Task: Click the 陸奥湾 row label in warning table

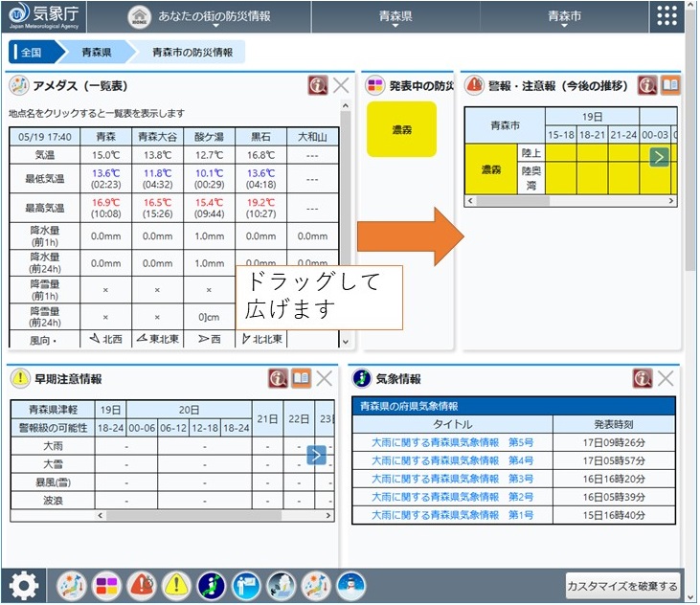Action: tap(531, 178)
